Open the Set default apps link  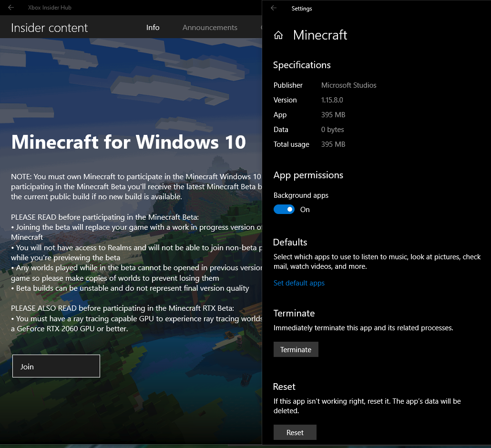(x=299, y=283)
